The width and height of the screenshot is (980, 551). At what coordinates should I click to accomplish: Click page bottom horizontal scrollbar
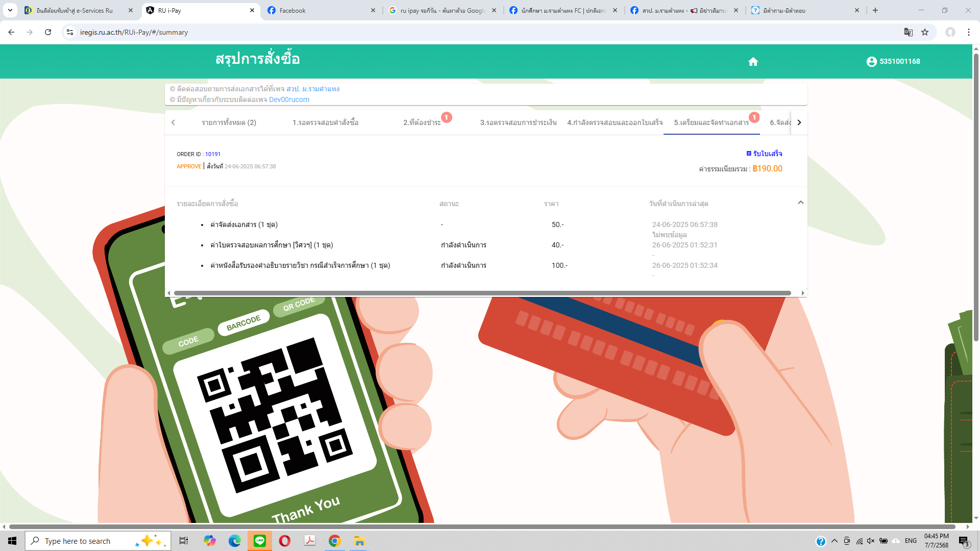pyautogui.click(x=482, y=527)
